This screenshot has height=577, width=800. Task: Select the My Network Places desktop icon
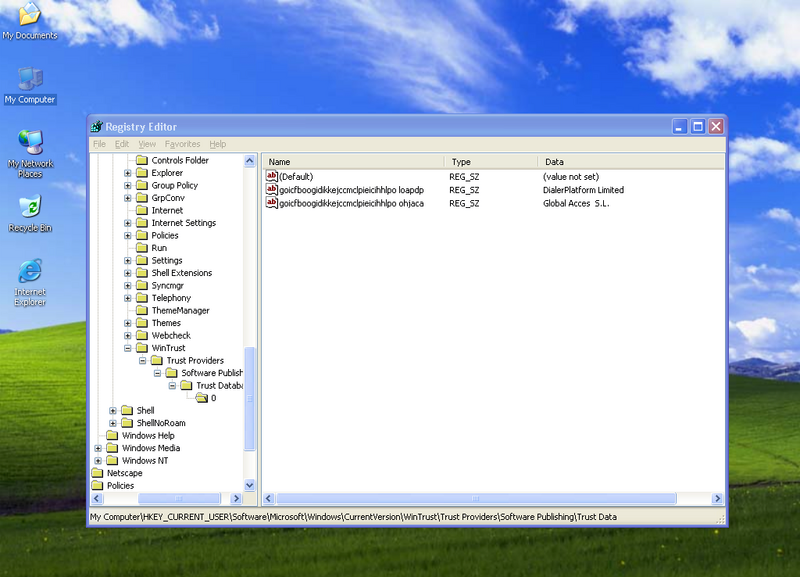(x=30, y=153)
